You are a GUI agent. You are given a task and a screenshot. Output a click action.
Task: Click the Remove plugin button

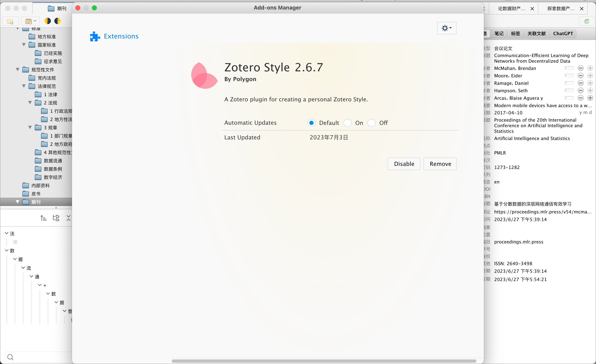coord(440,164)
